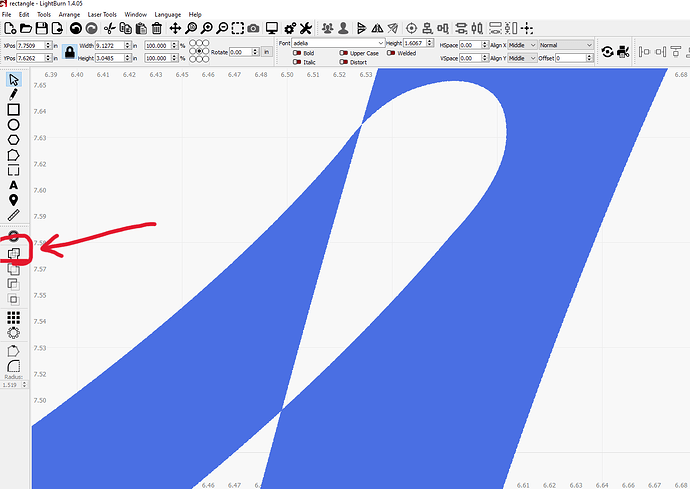Open the Normal text mode dropdown
The width and height of the screenshot is (690, 489).
pyautogui.click(x=566, y=45)
